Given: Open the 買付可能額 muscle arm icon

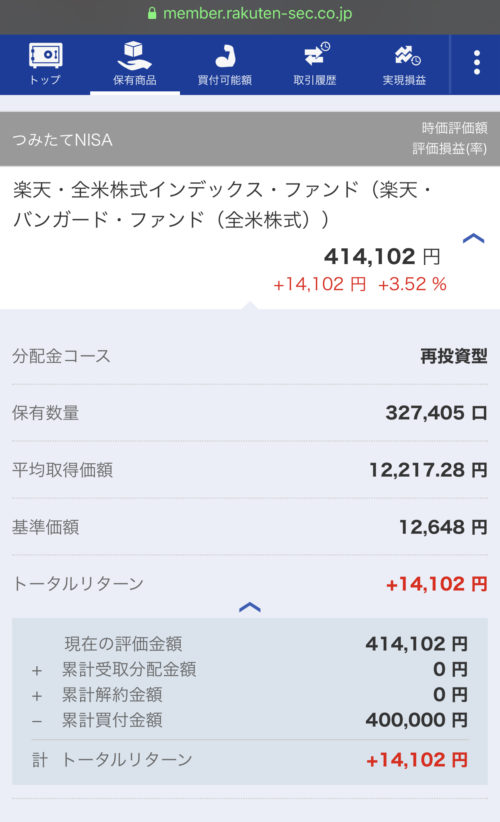Looking at the screenshot, I should coord(224,56).
